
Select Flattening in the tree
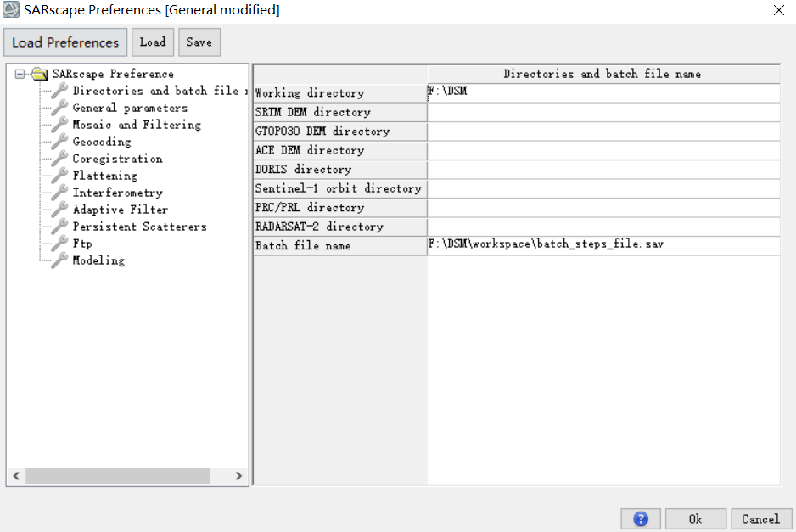pyautogui.click(x=104, y=176)
